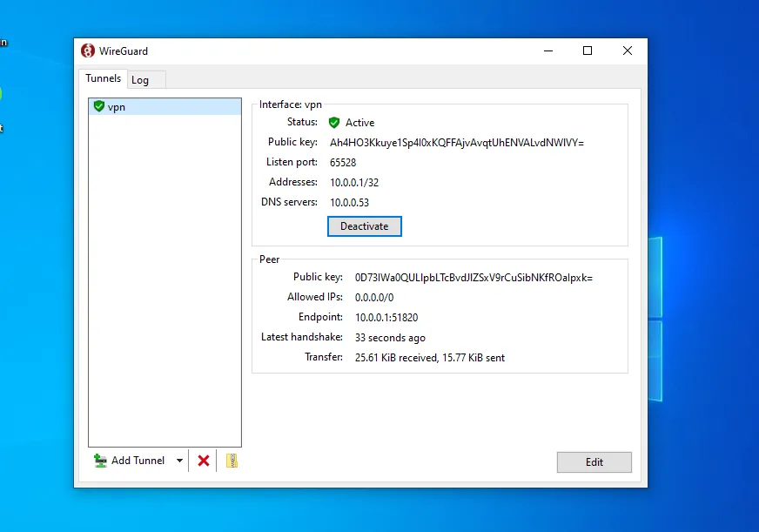The height and width of the screenshot is (532, 759).
Task: Open the Add Tunnel dropdown arrow
Action: pos(180,461)
